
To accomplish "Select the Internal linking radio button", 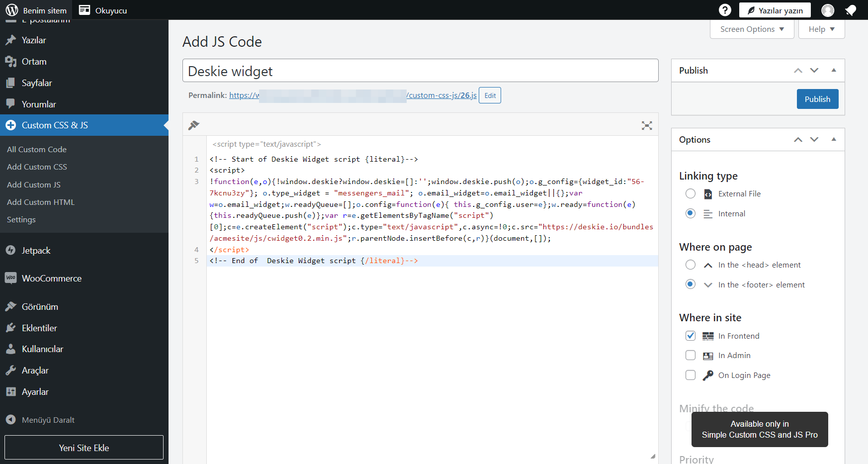I will pos(691,213).
